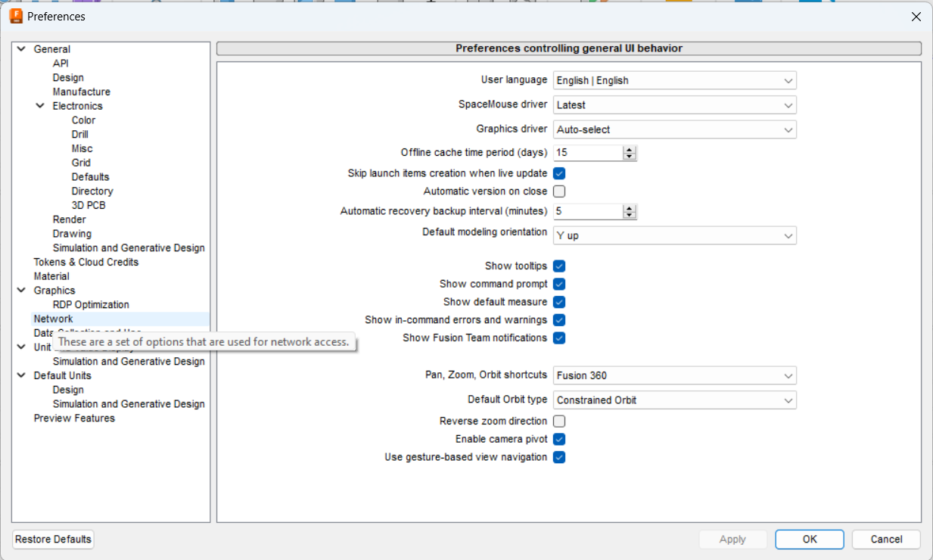The width and height of the screenshot is (933, 560).
Task: Increase recovery backup interval minutes
Action: 630,208
